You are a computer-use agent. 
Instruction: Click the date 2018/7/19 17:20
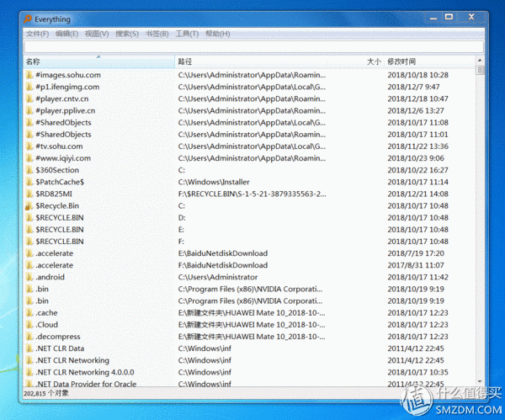click(x=416, y=254)
